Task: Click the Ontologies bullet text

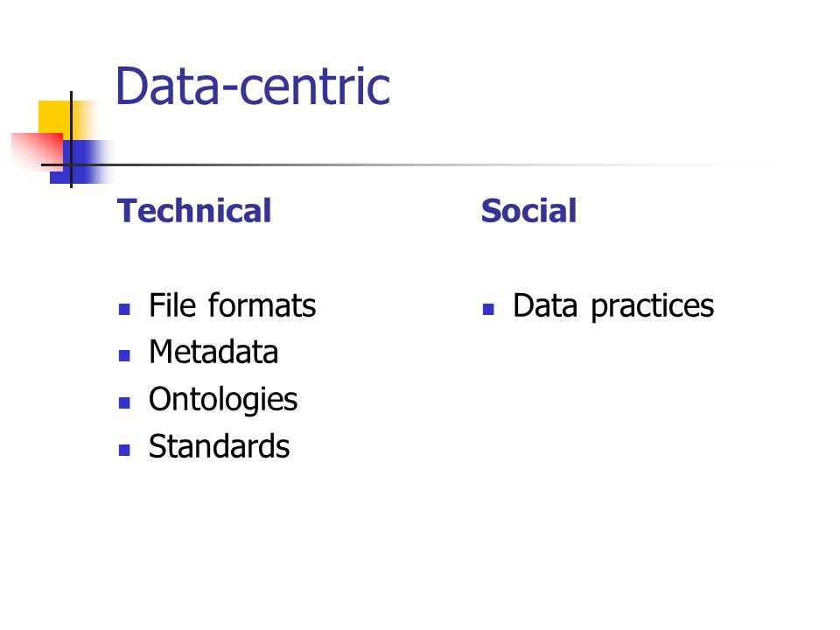Action: 223,400
